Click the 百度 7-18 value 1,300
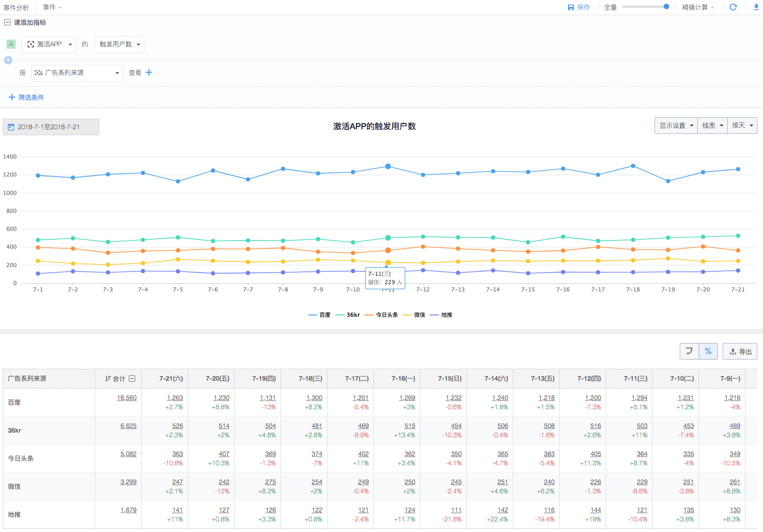Screen dimensions: 763x532 point(314,398)
